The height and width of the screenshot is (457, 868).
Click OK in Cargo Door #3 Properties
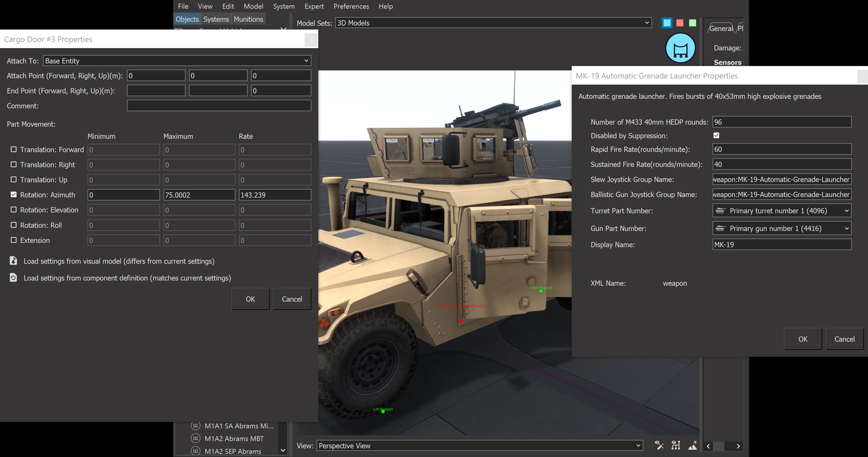coord(250,298)
